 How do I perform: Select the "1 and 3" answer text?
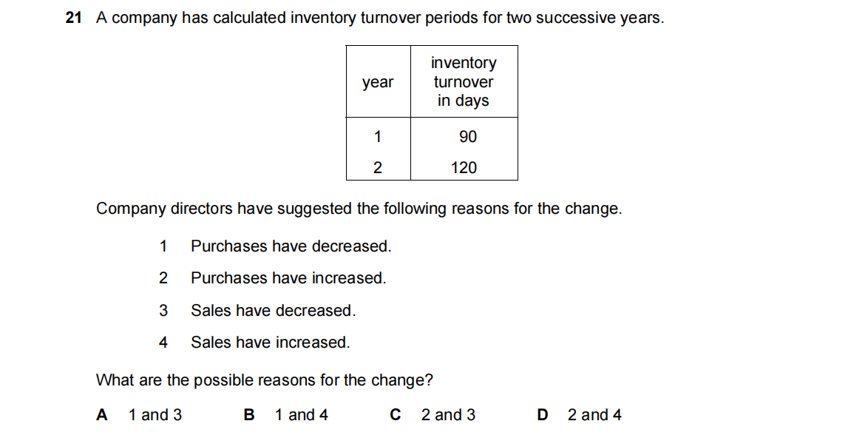pyautogui.click(x=155, y=415)
